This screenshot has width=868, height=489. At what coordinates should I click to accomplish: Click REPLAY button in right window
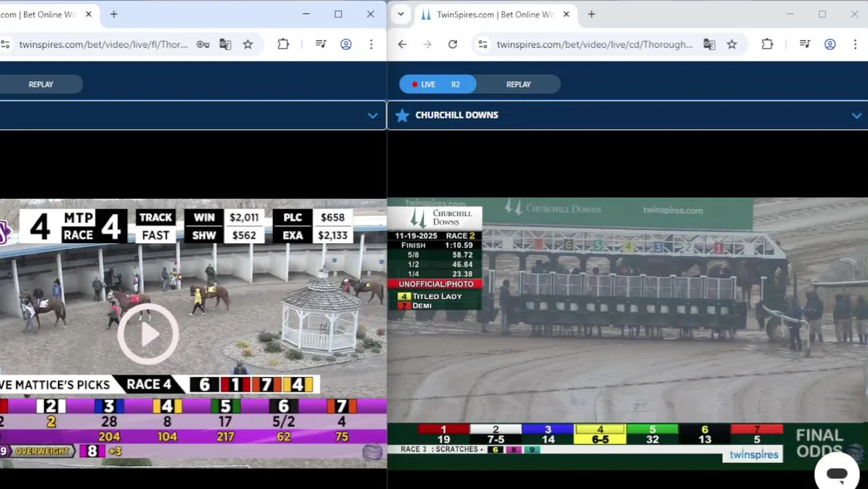click(x=518, y=84)
